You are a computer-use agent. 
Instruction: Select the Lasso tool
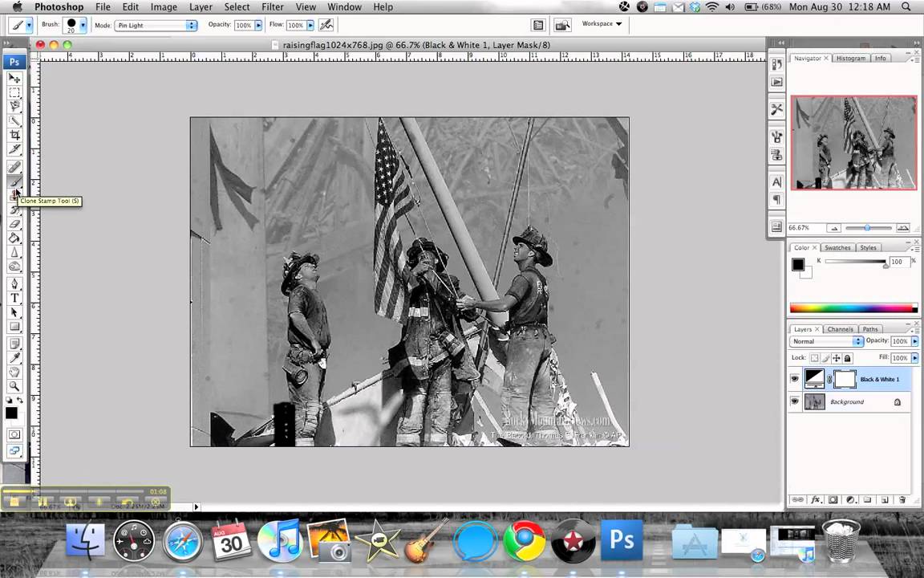pyautogui.click(x=14, y=107)
